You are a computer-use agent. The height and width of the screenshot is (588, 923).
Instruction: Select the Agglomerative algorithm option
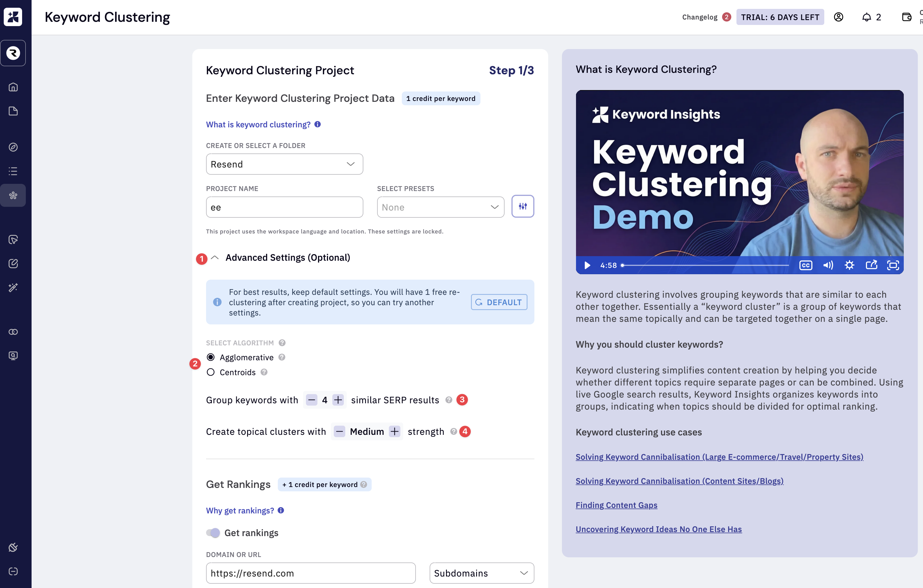click(x=210, y=357)
